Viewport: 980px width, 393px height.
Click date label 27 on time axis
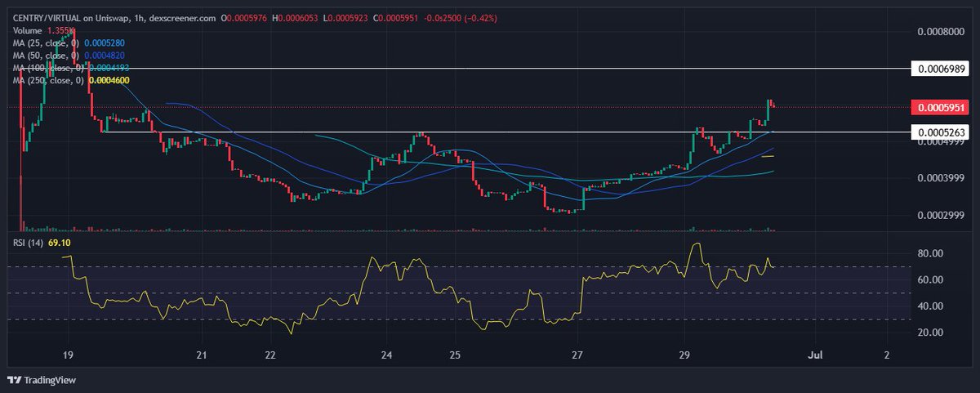(577, 355)
